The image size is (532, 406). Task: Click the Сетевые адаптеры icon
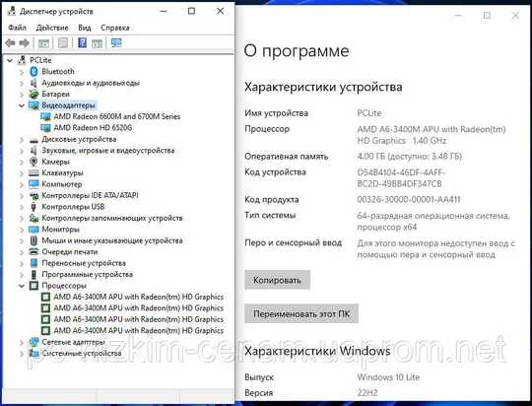click(33, 342)
